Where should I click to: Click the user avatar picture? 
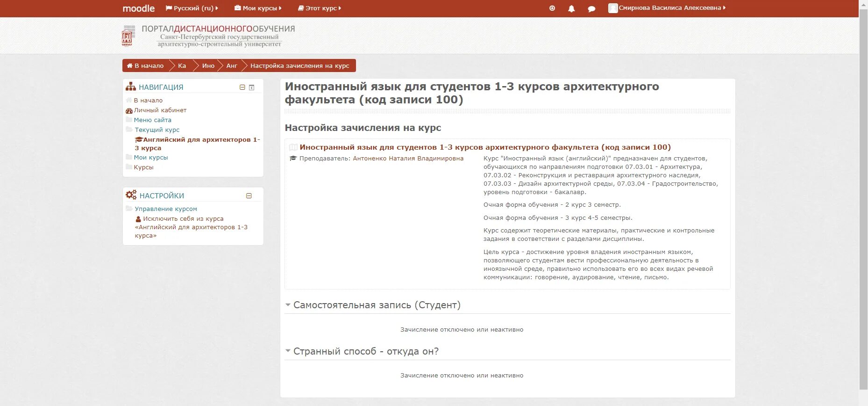(x=613, y=8)
